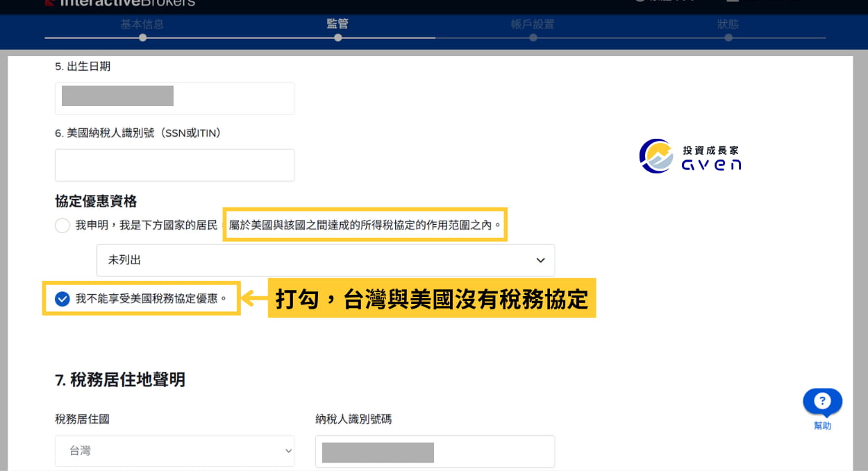
Task: Open the 幫助 help chat icon
Action: tap(822, 402)
